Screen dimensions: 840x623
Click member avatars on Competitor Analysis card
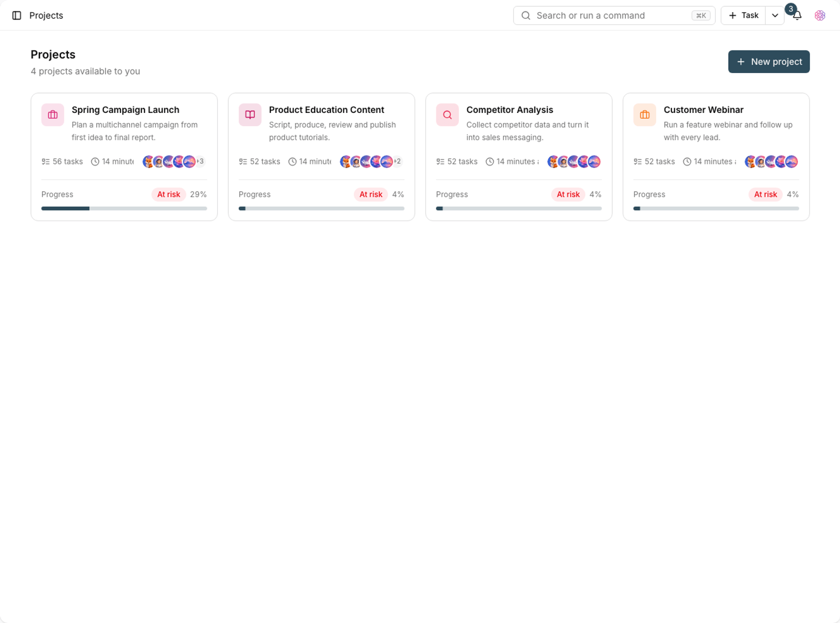pos(574,162)
